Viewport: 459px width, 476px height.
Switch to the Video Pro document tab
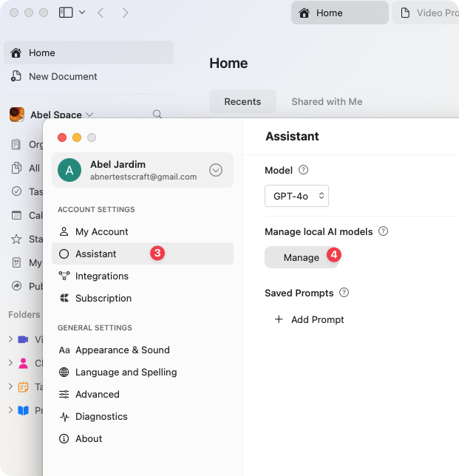[x=426, y=13]
